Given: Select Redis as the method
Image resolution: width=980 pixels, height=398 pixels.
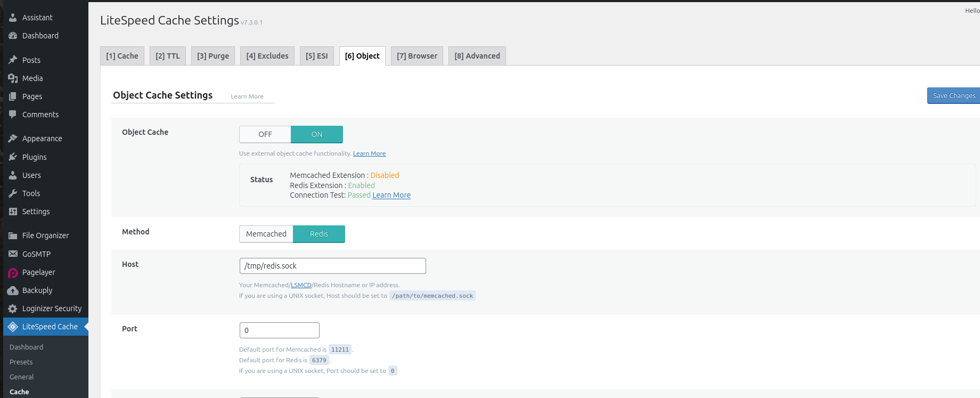Looking at the screenshot, I should 319,234.
